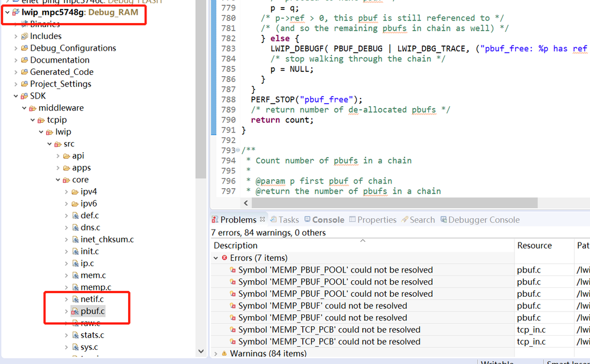Open the Search tab

pos(418,219)
